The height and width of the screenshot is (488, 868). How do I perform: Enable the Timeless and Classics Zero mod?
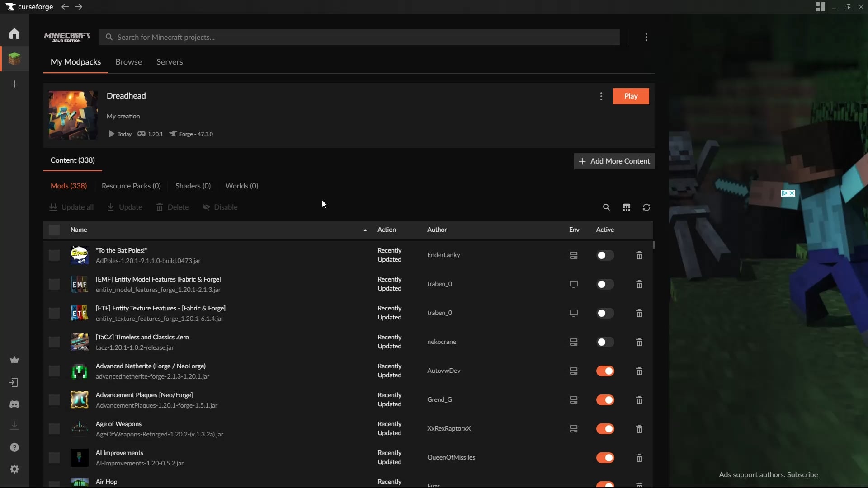[605, 342]
